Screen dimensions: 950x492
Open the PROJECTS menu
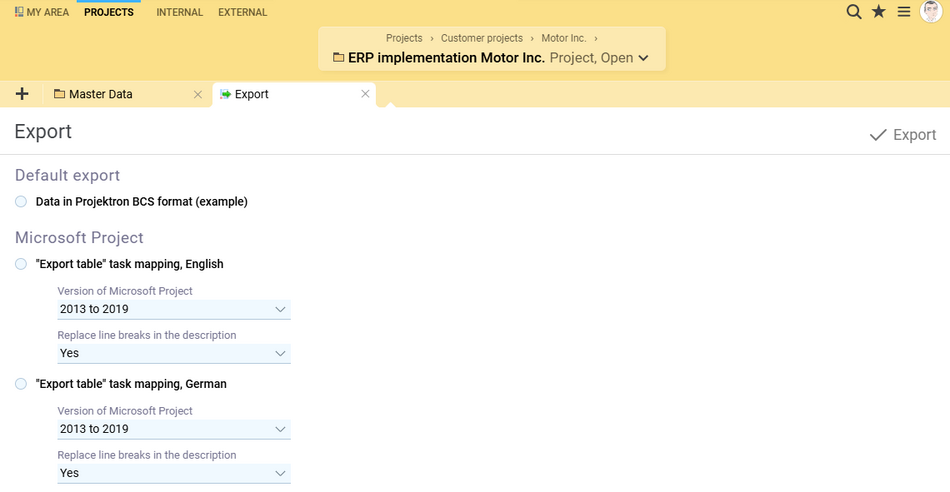(109, 12)
